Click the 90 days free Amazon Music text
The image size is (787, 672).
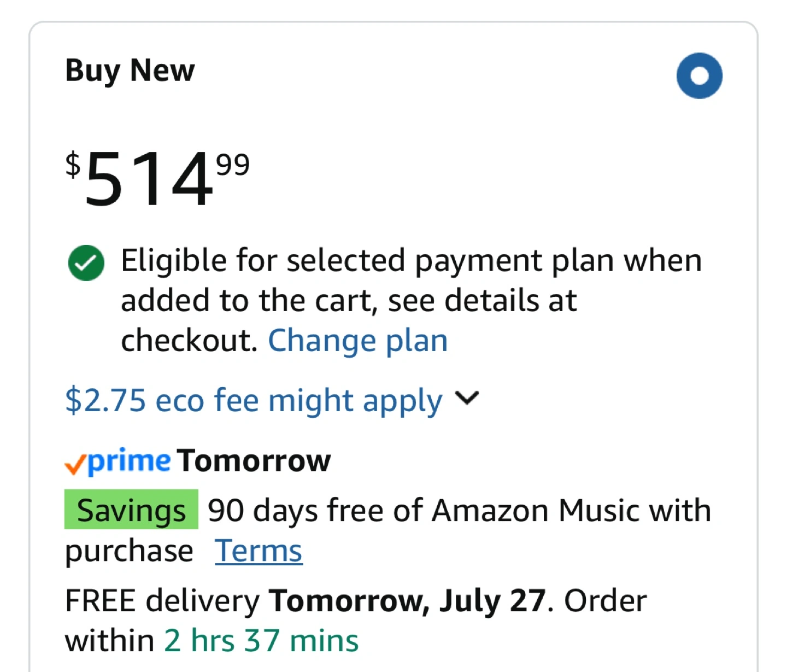click(x=459, y=510)
